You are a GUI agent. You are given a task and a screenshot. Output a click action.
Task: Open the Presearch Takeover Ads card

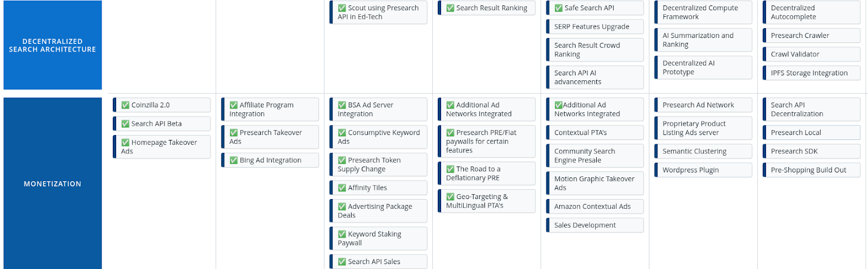pos(270,137)
